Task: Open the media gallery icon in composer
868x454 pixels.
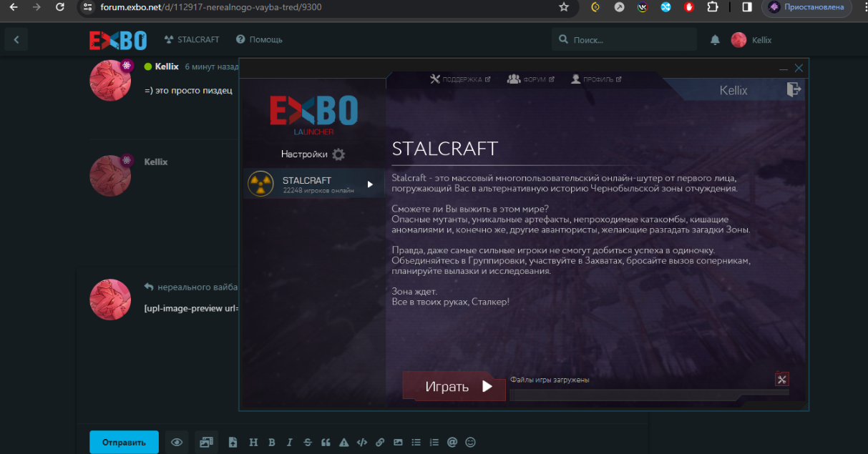Action: click(x=207, y=443)
